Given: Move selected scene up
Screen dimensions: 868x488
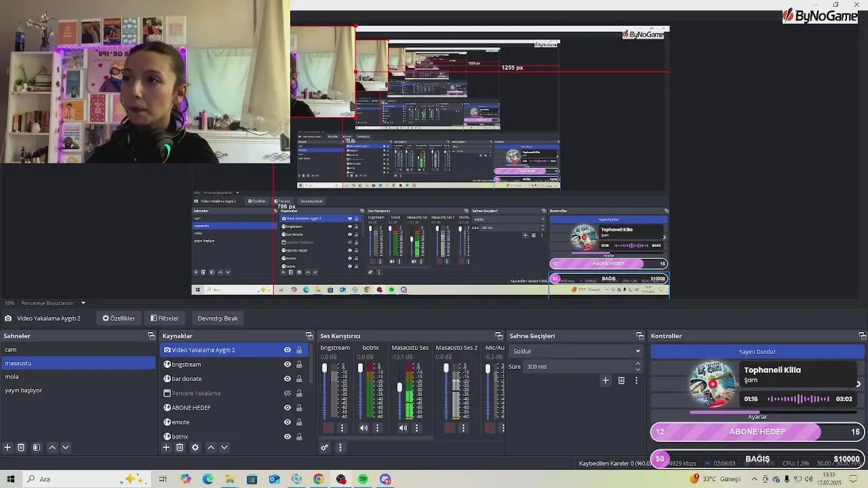Looking at the screenshot, I should point(52,447).
